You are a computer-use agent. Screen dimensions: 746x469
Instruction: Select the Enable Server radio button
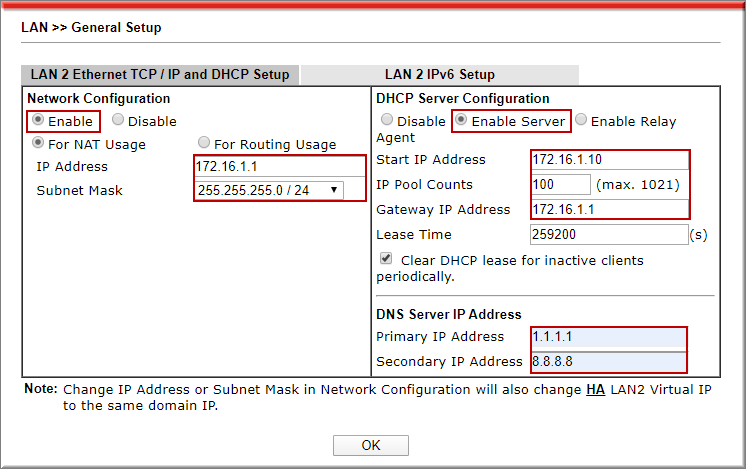click(x=460, y=121)
